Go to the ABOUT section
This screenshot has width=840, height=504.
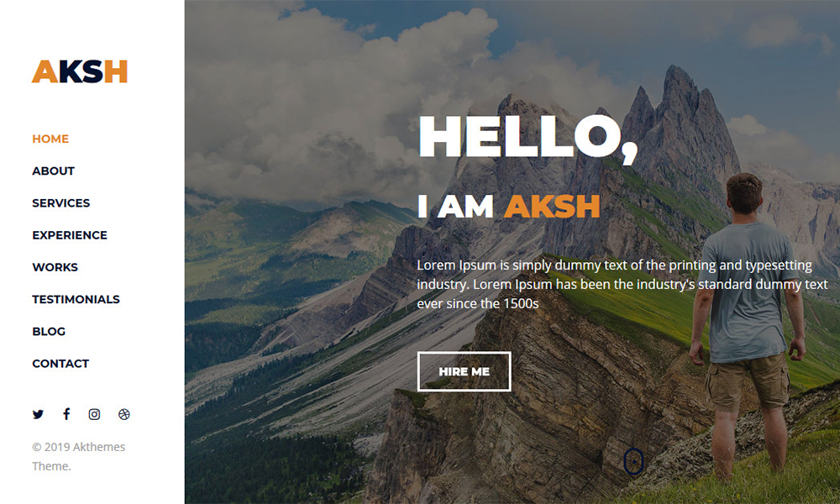coord(53,171)
